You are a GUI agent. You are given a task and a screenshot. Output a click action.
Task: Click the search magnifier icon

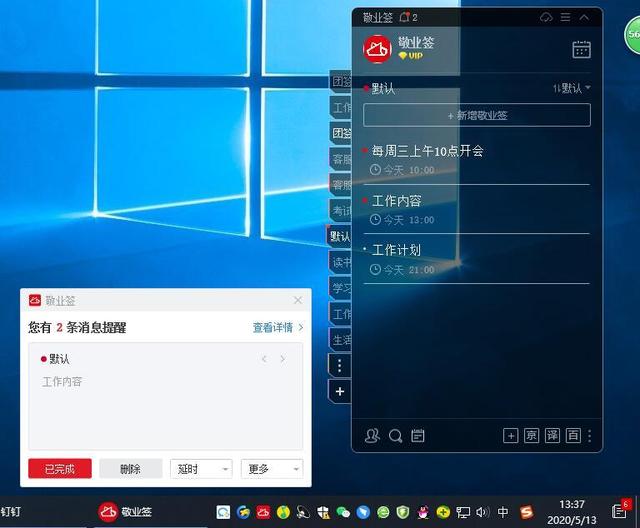(395, 436)
